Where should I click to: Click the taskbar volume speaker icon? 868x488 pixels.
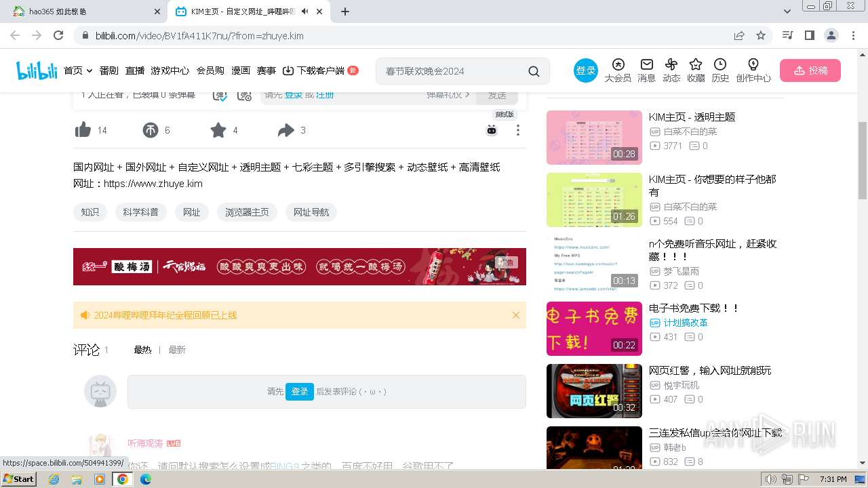click(770, 479)
